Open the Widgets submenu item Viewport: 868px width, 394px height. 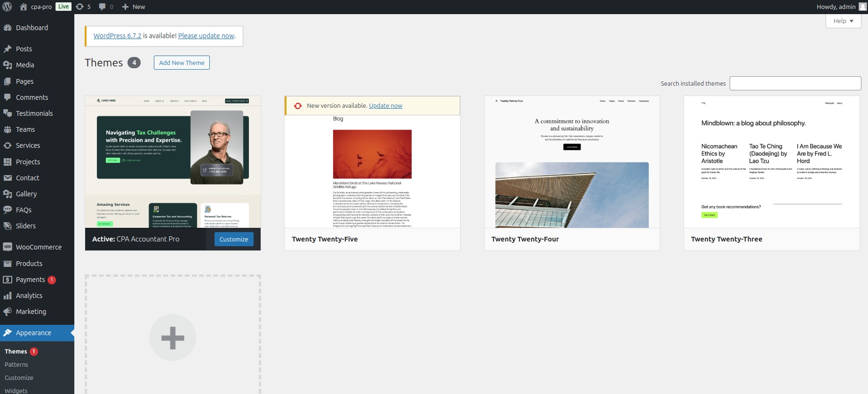click(16, 391)
